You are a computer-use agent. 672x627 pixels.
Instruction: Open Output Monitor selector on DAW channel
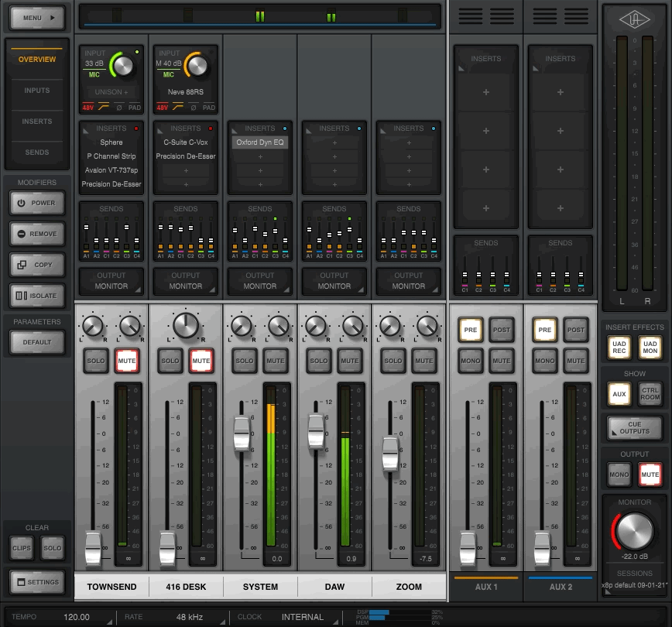click(x=334, y=282)
